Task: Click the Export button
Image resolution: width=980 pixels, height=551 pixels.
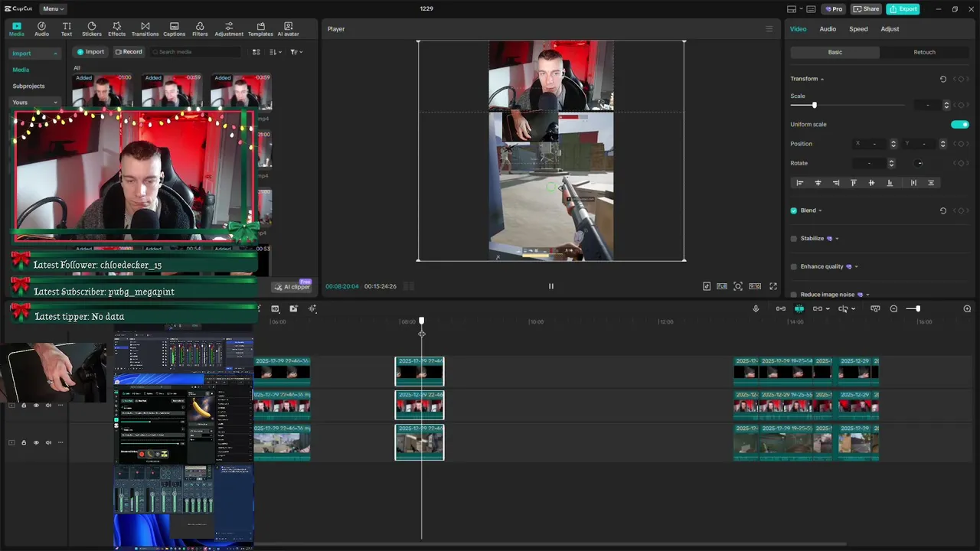Action: pos(903,9)
